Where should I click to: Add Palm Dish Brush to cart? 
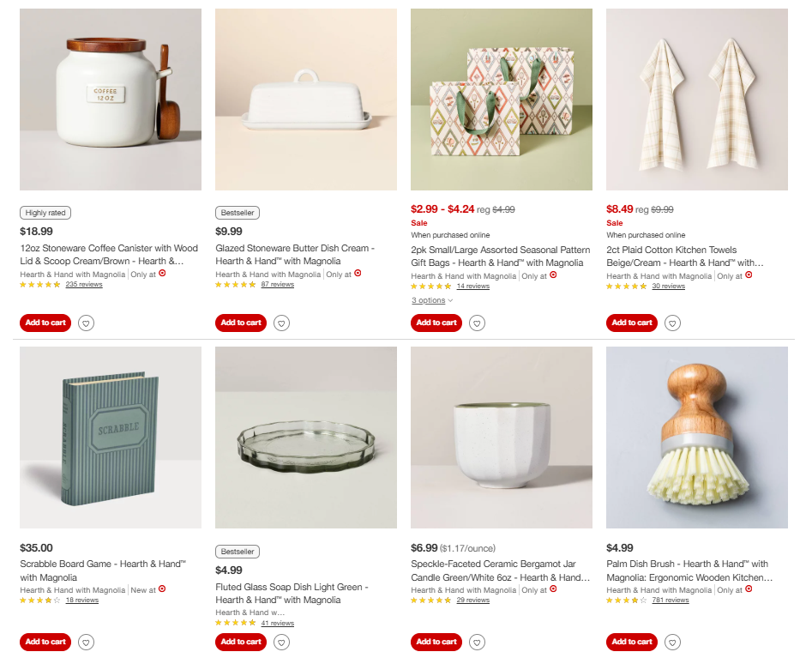pyautogui.click(x=632, y=642)
